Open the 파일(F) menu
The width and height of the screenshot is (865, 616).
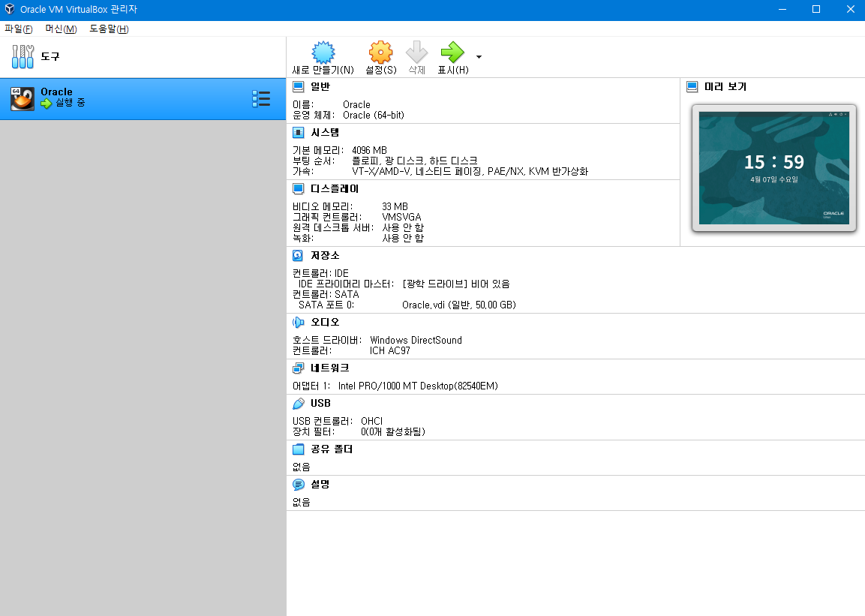point(18,29)
